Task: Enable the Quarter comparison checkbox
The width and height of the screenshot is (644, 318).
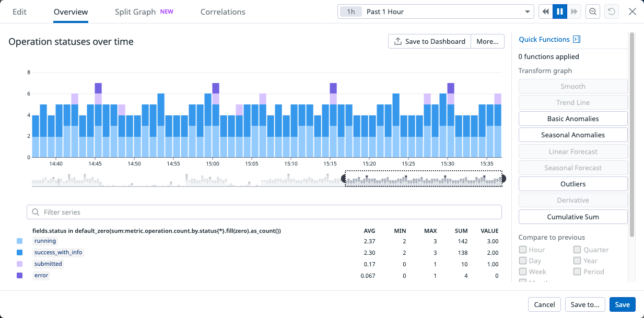Action: click(x=577, y=250)
